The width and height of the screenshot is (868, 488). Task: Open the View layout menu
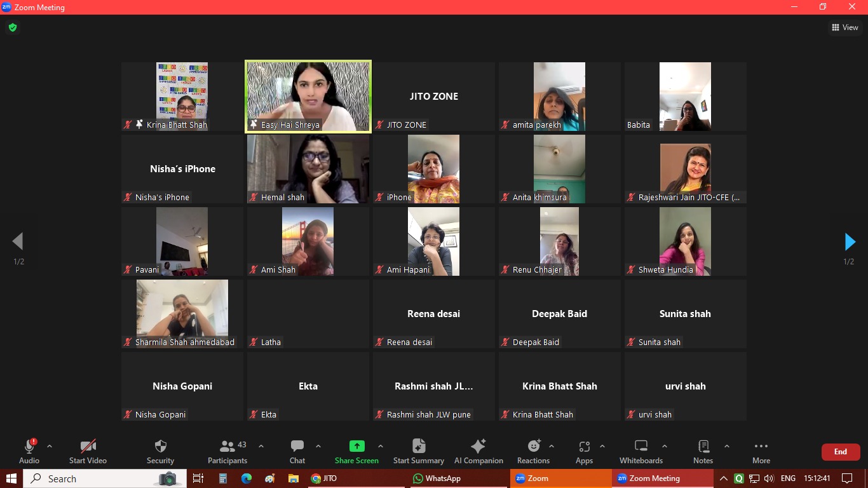(844, 27)
